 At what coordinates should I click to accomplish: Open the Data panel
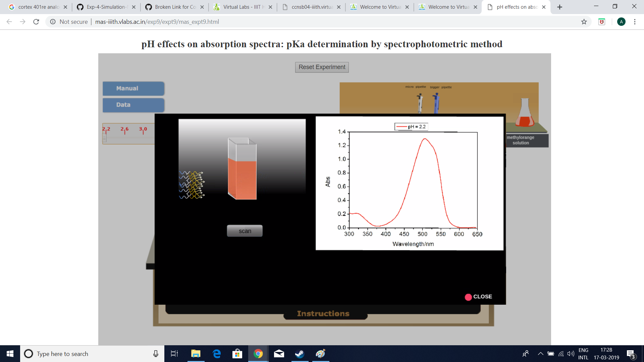pyautogui.click(x=133, y=105)
